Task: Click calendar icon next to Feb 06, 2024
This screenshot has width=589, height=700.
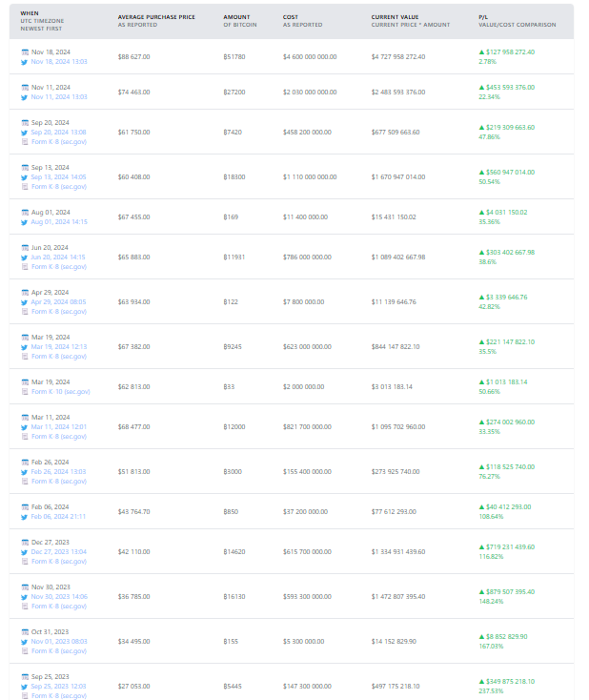Action: [x=25, y=507]
